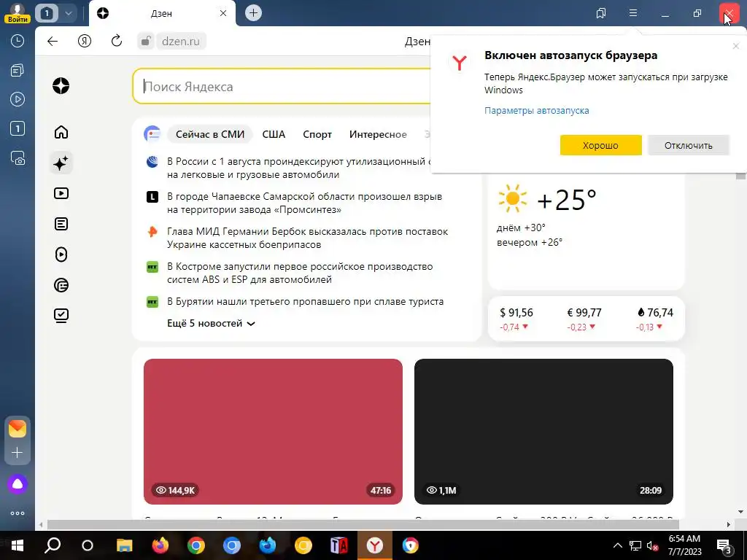747x560 pixels.
Task: Open the red video thumbnail 47:16
Action: point(273,432)
